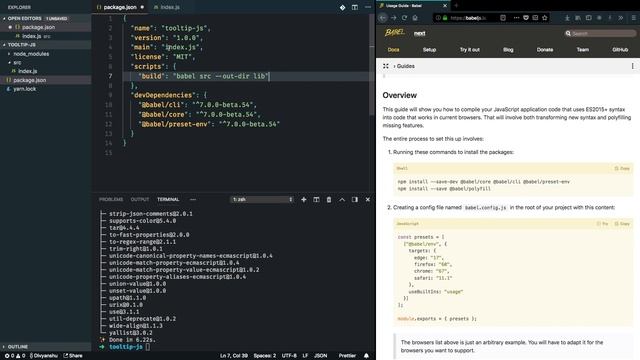Click the Babel site search field
Screen dimensions: 640x360
(600, 33)
